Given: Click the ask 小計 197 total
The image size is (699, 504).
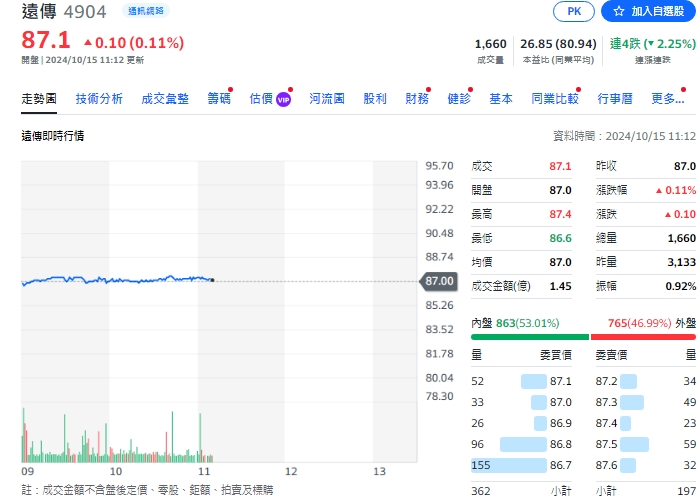Looking at the screenshot, I should [687, 491].
